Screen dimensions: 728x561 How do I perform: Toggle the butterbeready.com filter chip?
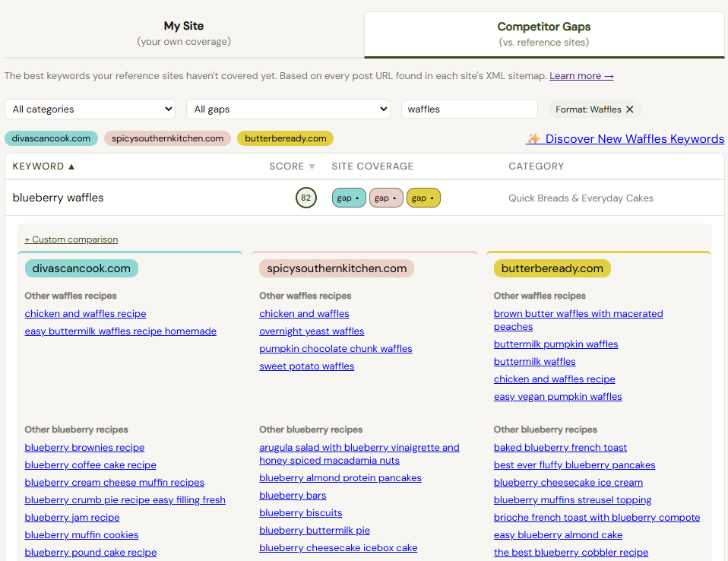pyautogui.click(x=286, y=138)
